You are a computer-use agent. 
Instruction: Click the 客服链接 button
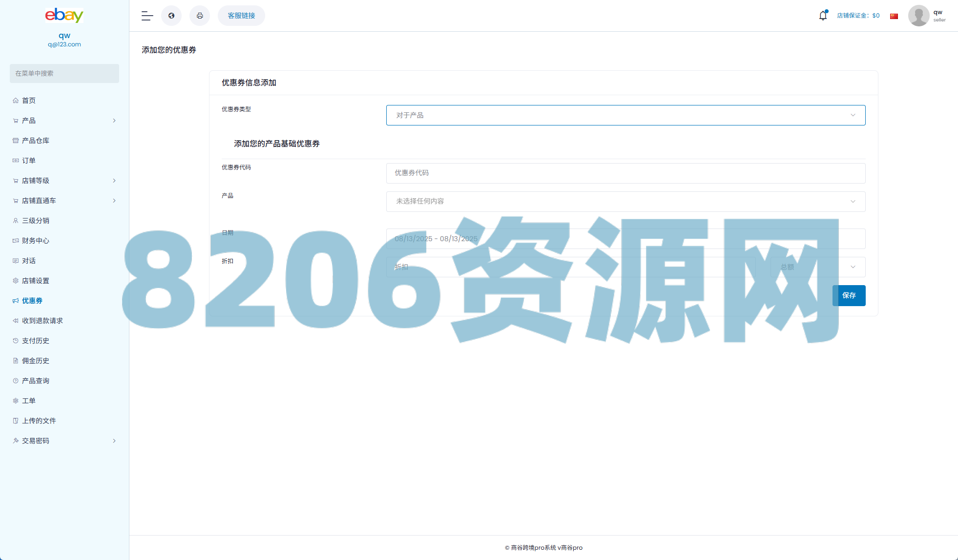(241, 16)
